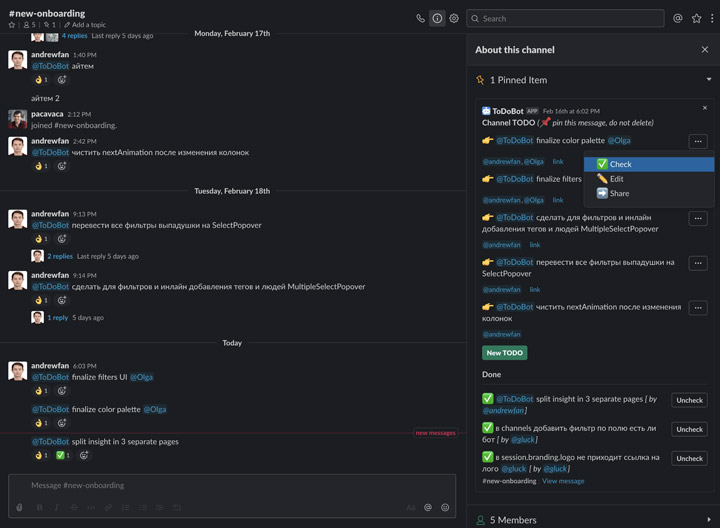The image size is (720, 528).
Task: Click the Message #new-onboarding input
Action: pos(232,485)
